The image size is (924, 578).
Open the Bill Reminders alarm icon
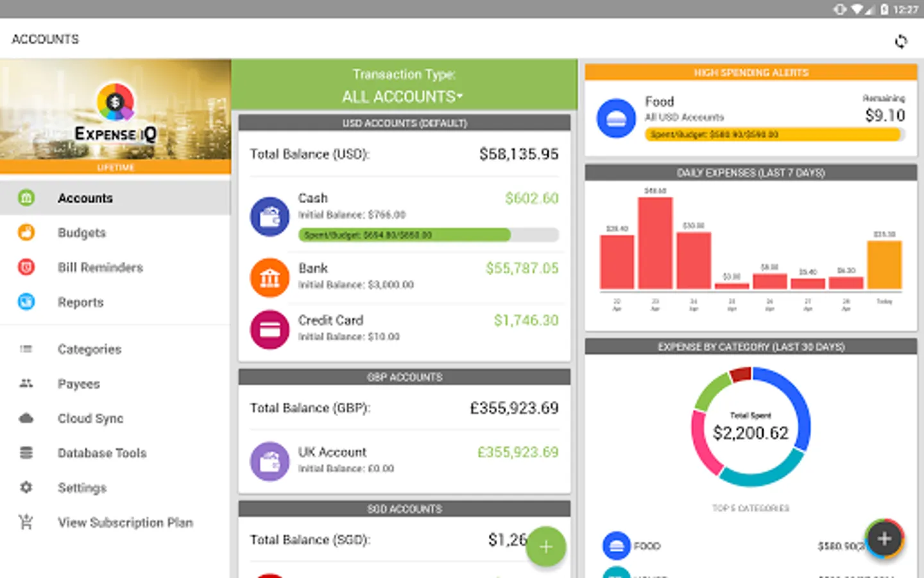(26, 267)
